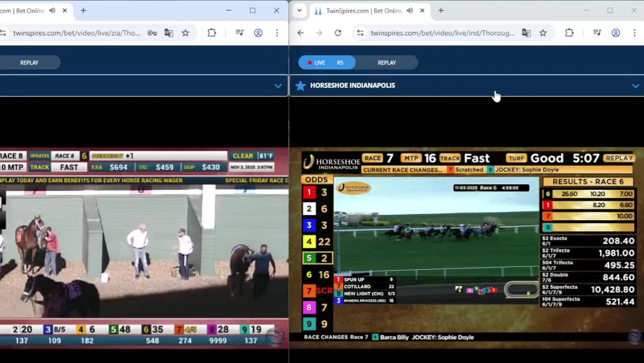This screenshot has width=644, height=363.
Task: Open Chrome menu in right browser window
Action: (634, 33)
